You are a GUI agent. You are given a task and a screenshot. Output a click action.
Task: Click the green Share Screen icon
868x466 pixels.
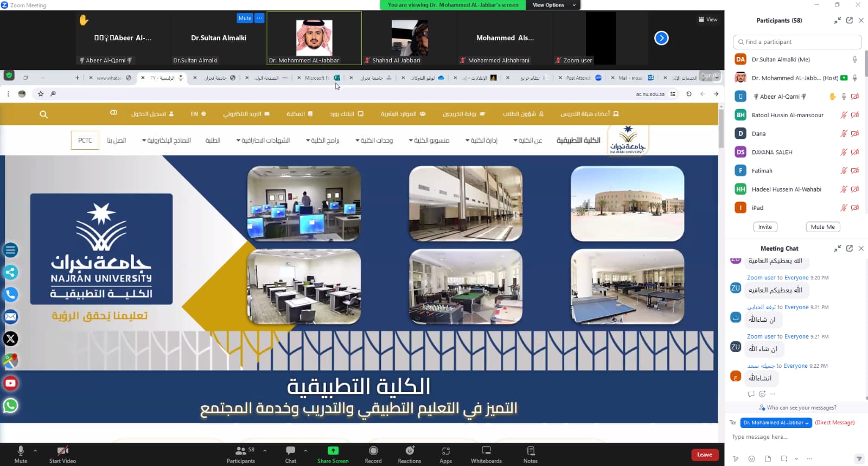point(333,451)
